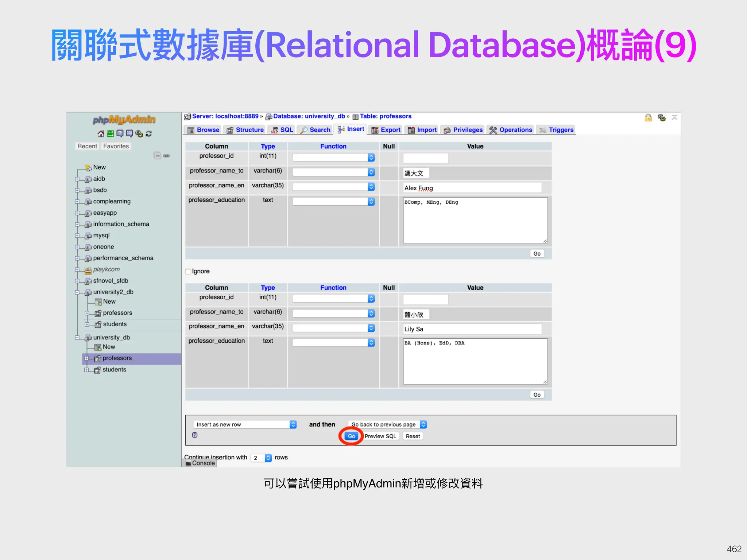Click the padlock icon at top right
This screenshot has width=747, height=560.
pyautogui.click(x=648, y=117)
